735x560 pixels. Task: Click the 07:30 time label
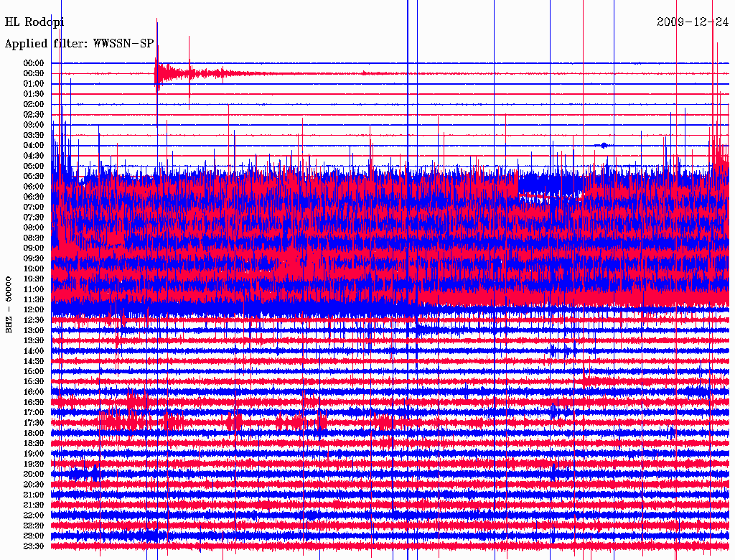(x=34, y=217)
